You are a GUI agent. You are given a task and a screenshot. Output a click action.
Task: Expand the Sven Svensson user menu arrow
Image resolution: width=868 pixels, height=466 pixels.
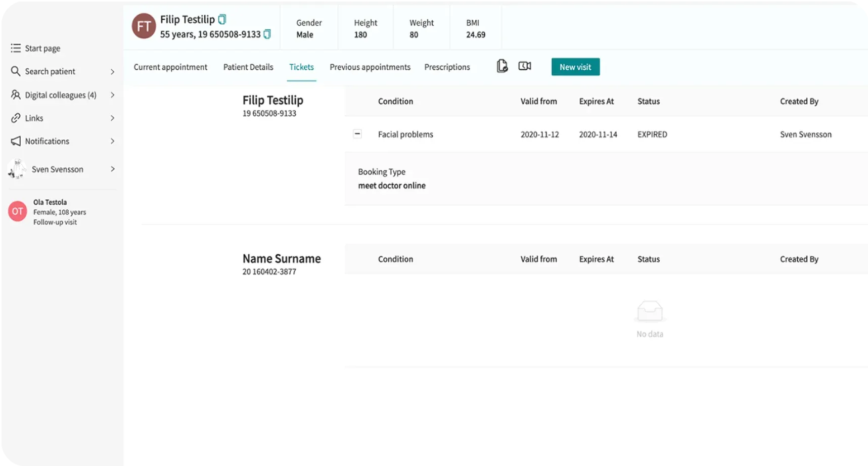tap(112, 169)
